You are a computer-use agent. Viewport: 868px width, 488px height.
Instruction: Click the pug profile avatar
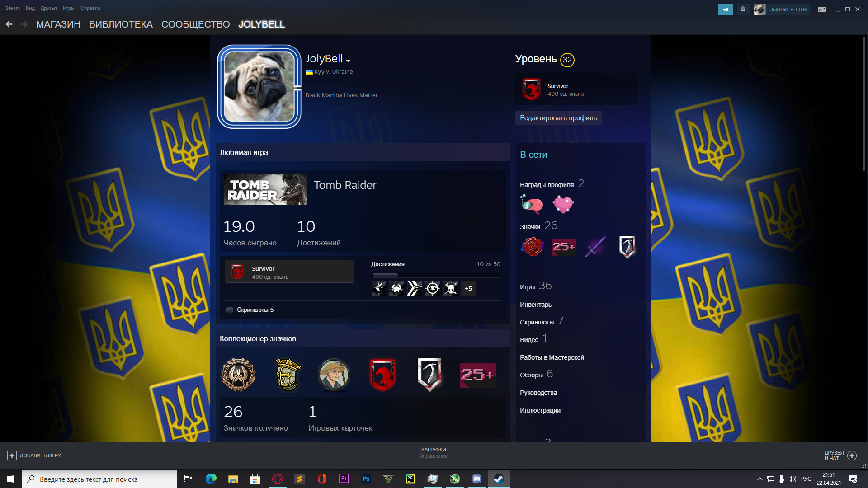click(x=259, y=87)
